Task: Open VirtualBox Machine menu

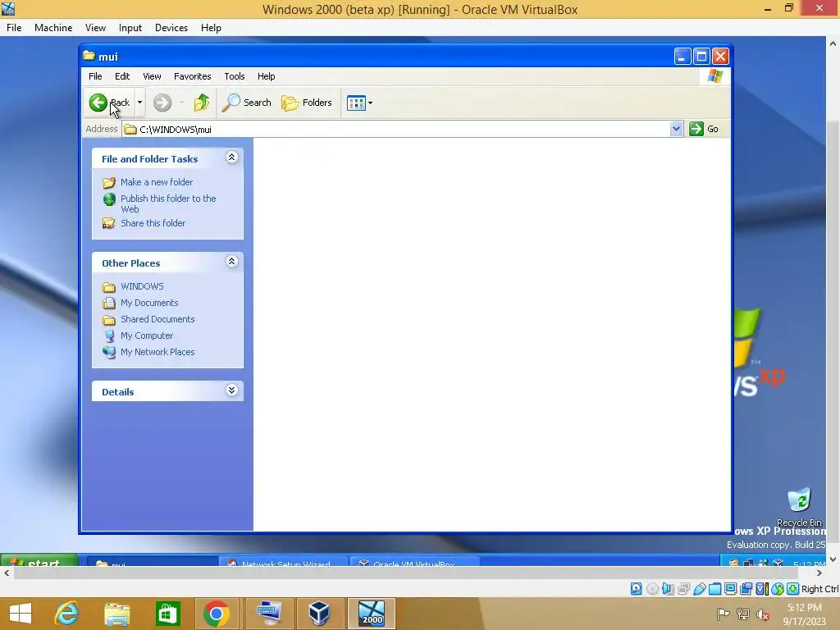Action: [53, 28]
